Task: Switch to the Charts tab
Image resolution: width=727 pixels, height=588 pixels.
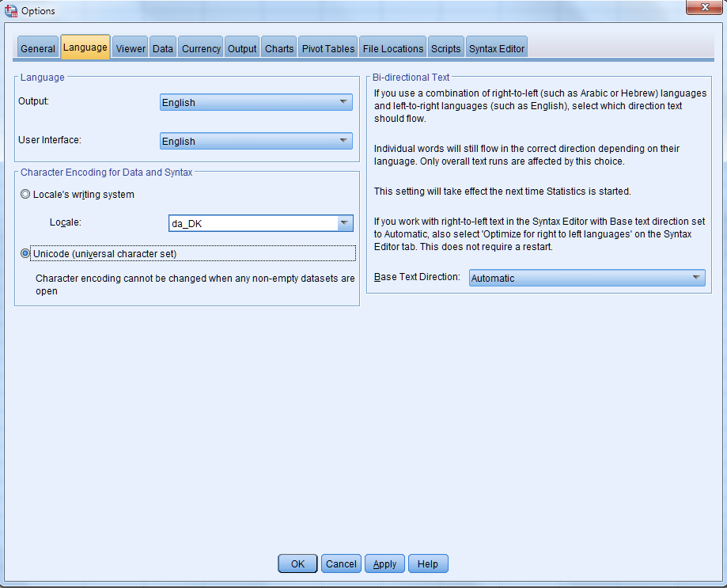Action: 279,48
